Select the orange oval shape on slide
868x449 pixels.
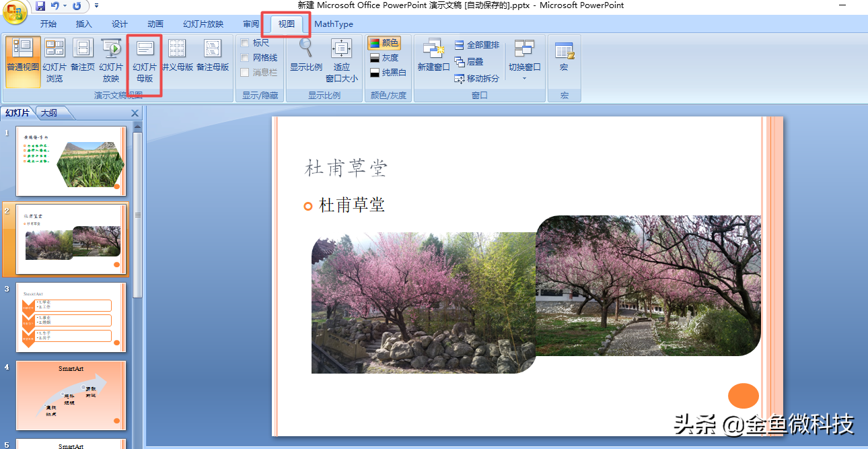click(744, 396)
